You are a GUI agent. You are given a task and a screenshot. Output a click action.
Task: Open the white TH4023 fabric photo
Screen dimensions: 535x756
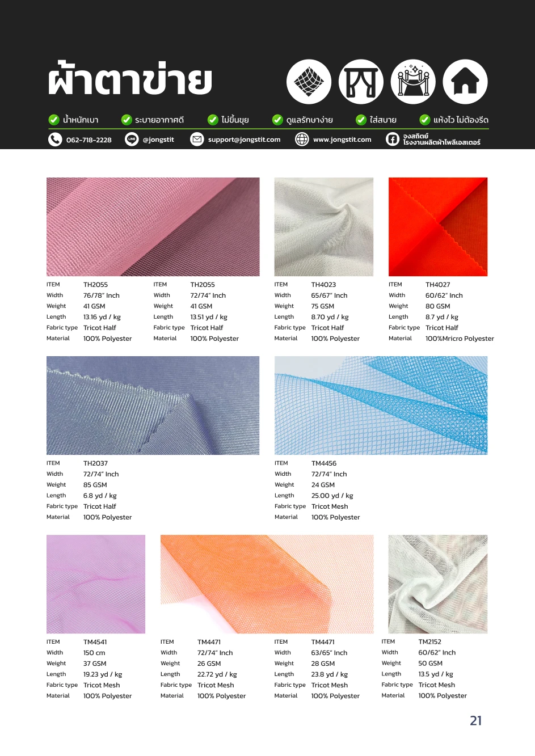(324, 227)
